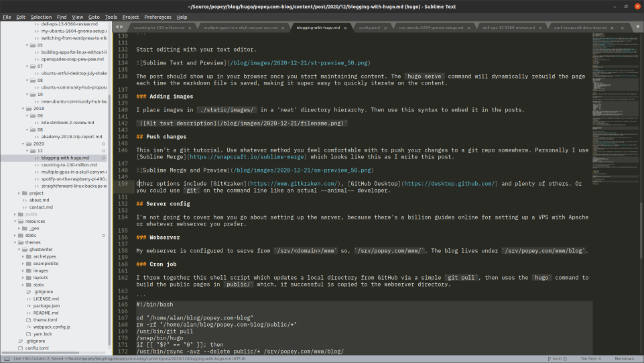Screen dimensions: 644x363
Task: Click the unsaved dot on april-snapcraft-docs-day.md tab
Action: point(612,28)
